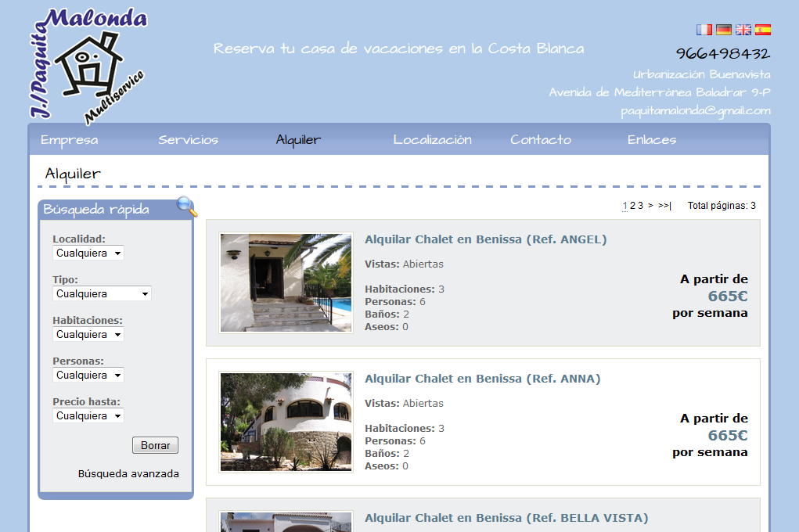Open the Localización menu item
Image resolution: width=799 pixels, height=532 pixels.
coord(432,139)
